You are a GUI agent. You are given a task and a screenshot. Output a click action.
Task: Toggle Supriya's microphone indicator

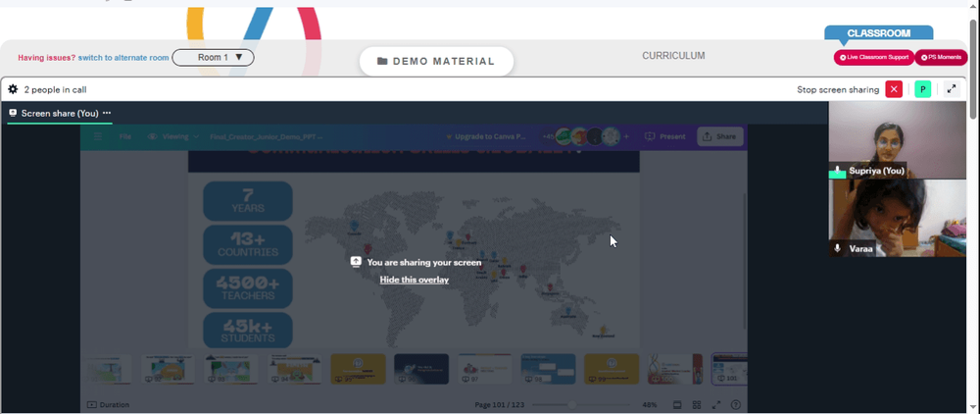click(x=838, y=171)
